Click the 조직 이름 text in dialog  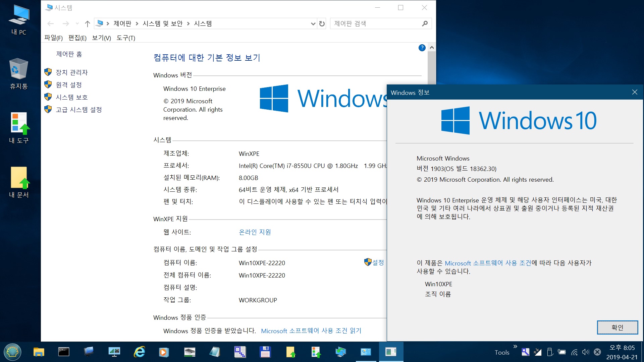coord(438,294)
